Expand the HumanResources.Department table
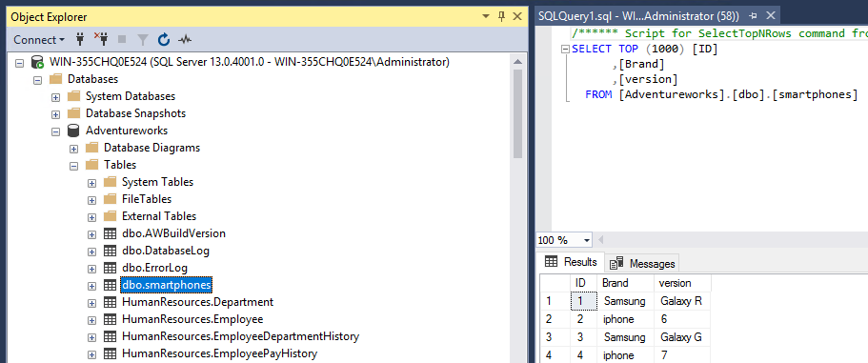The image size is (868, 363). coord(91,303)
